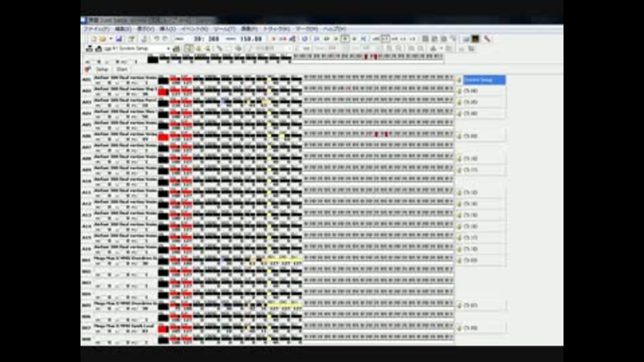Open the トラック(K) menu
Screen dimensions: 644x362
(276, 29)
